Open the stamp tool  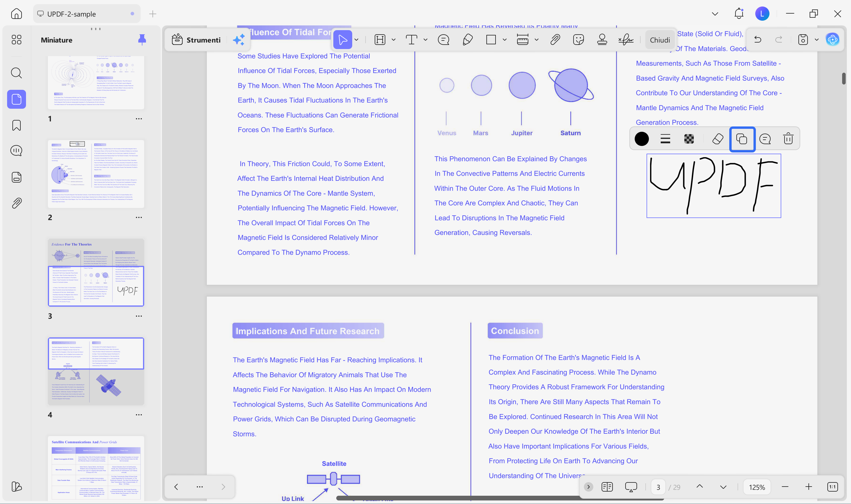(x=602, y=40)
